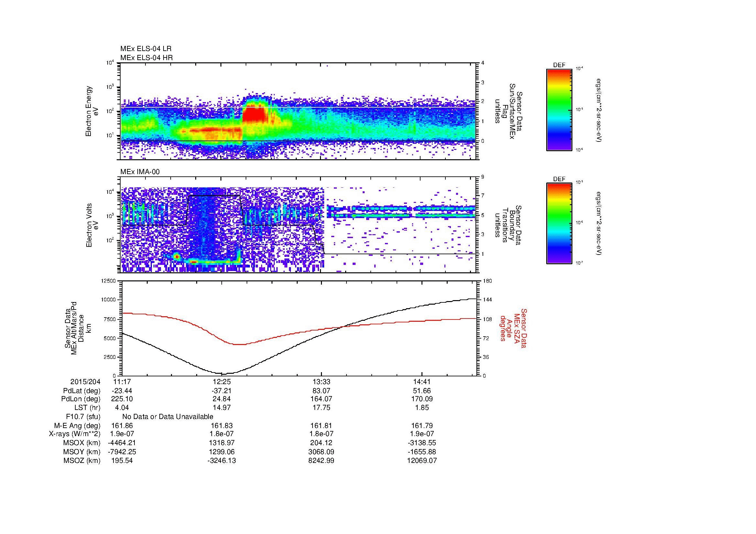Click the 144 tick on SZA axis
756x534 pixels.
[x=487, y=300]
